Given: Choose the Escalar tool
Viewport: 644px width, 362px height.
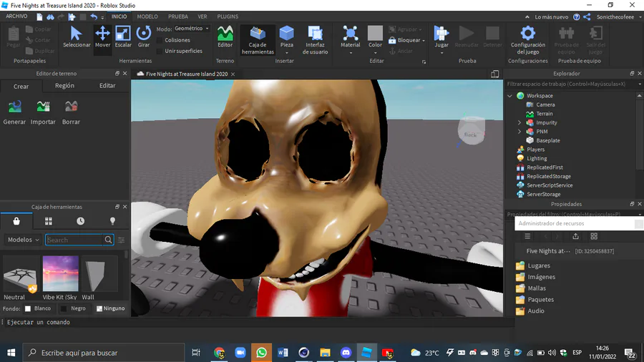Looking at the screenshot, I should point(123,36).
